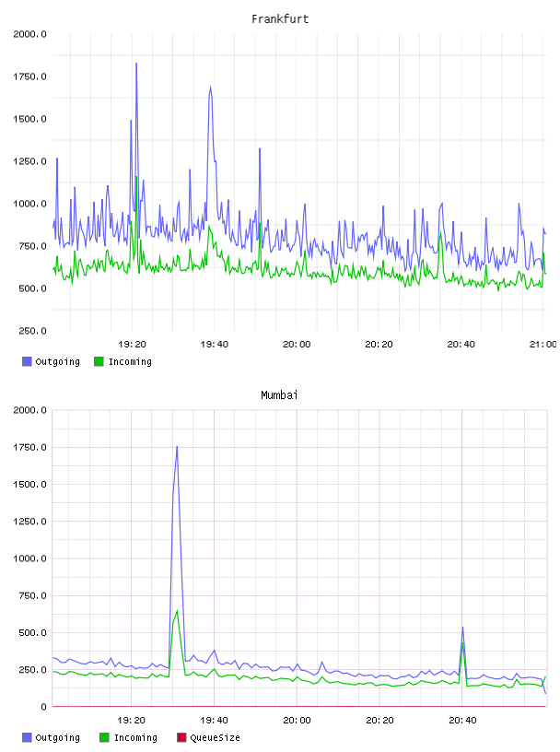The width and height of the screenshot is (560, 752).
Task: Click the Frankfurt chart title
Action: click(x=280, y=19)
